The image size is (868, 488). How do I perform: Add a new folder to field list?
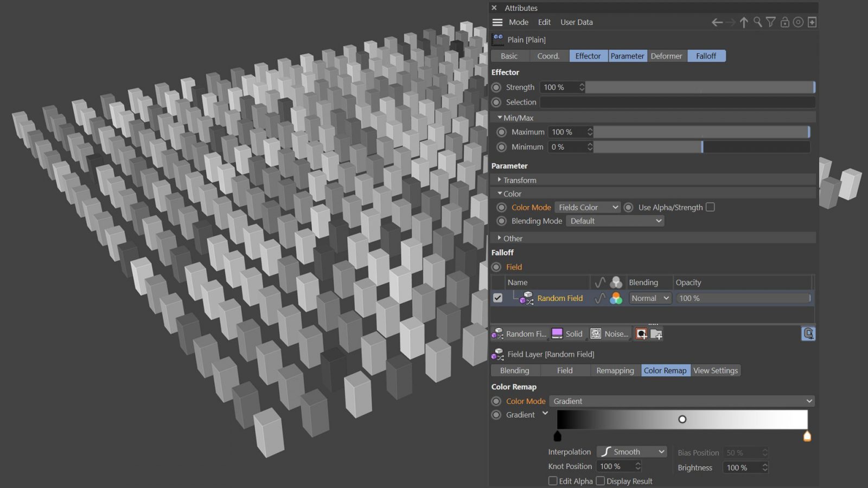point(656,334)
